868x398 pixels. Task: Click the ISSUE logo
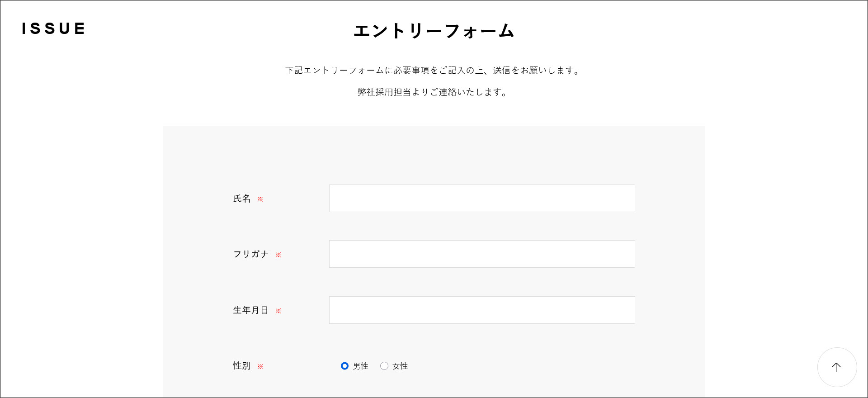pyautogui.click(x=53, y=28)
